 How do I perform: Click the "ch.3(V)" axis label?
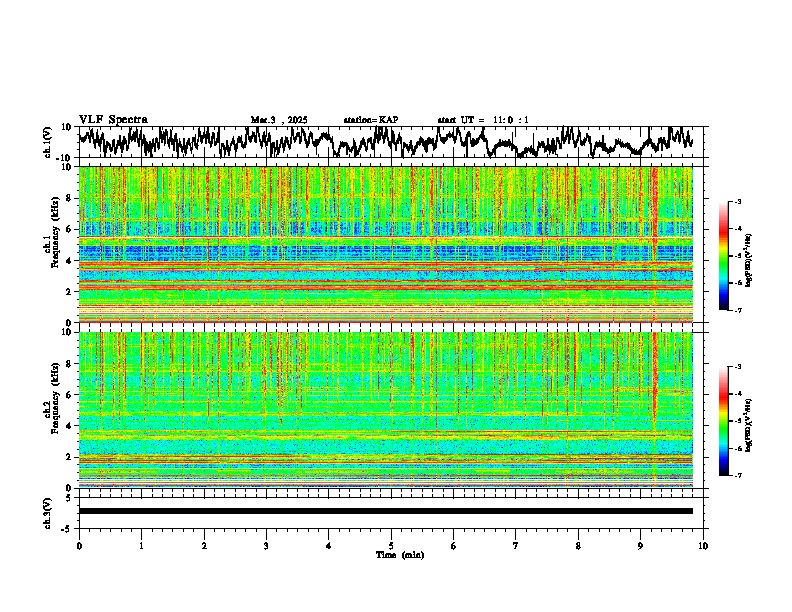click(x=48, y=513)
